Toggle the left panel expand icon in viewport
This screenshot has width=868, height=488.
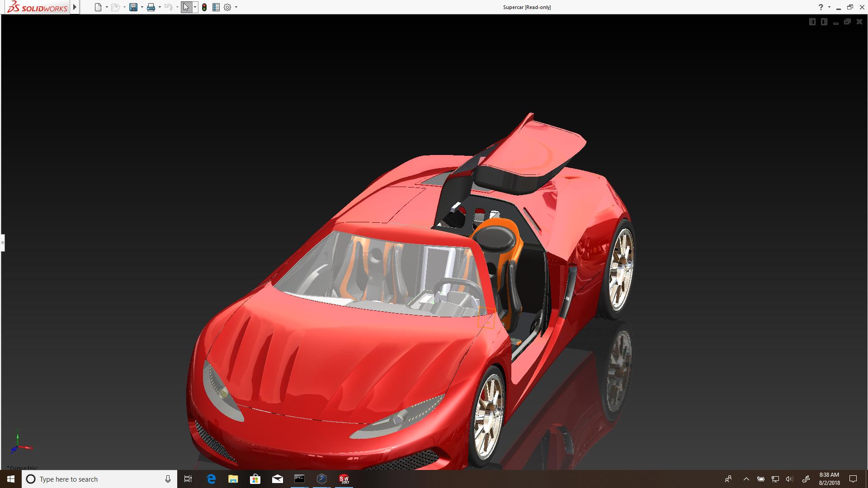click(x=812, y=22)
